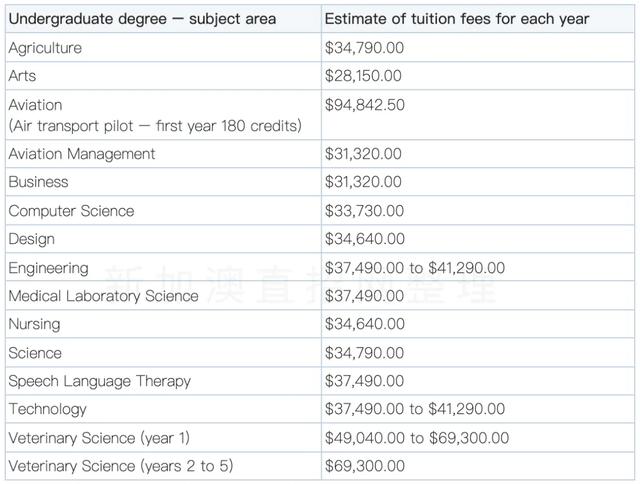Viewport: 640px width, 484px height.
Task: Select the Speech Language Therapy cell
Action: 99,381
